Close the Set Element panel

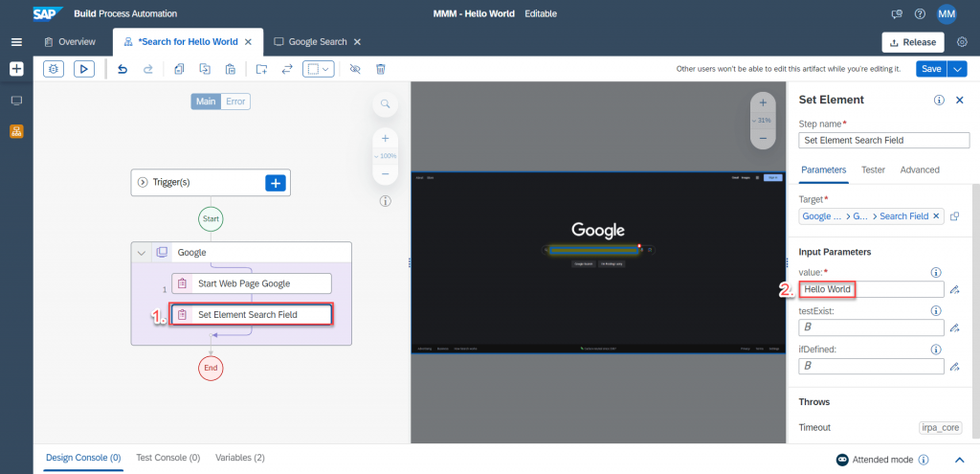click(x=960, y=100)
